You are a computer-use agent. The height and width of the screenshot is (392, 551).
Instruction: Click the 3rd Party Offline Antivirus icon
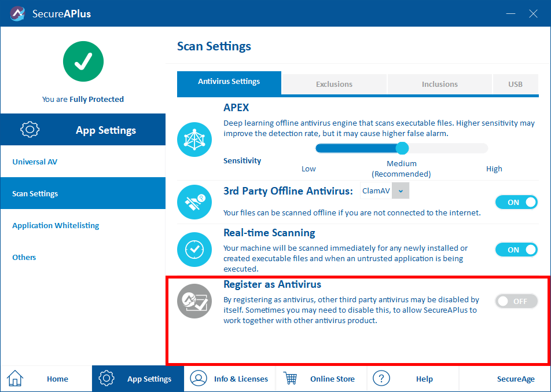pos(194,202)
